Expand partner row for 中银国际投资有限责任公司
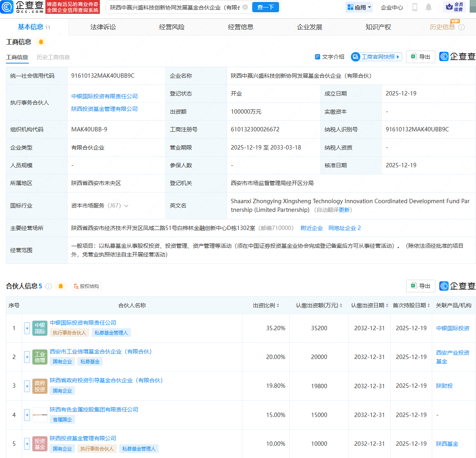Viewport: 476px width, 458px height. (x=27, y=328)
